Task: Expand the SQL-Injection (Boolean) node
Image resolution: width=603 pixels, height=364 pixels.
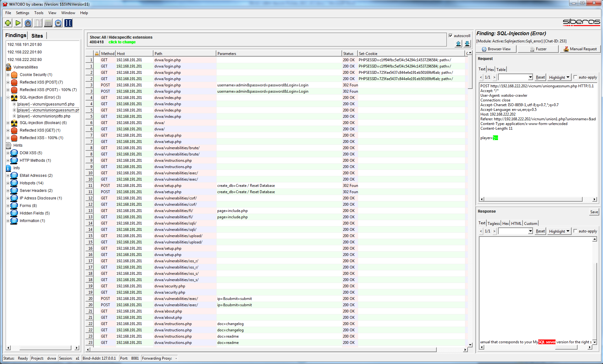Action: click(x=8, y=123)
